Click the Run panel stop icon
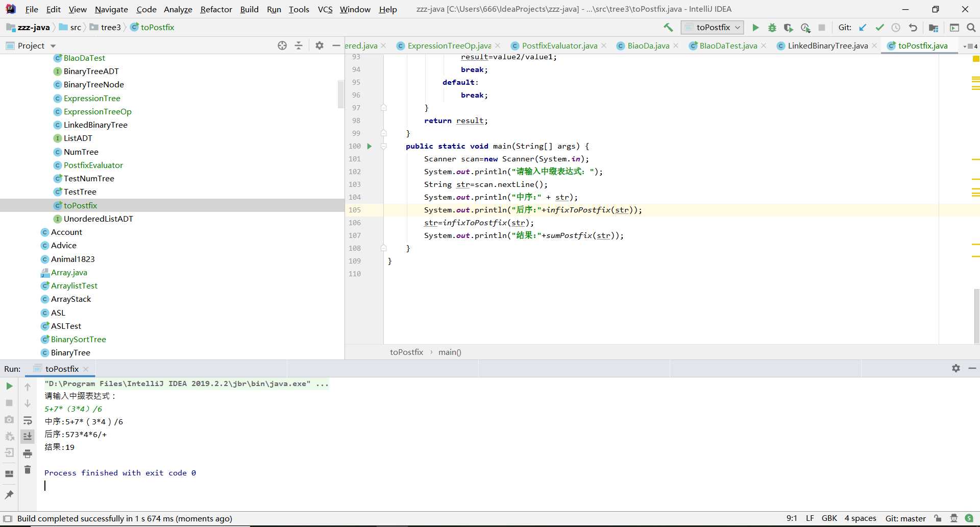This screenshot has width=980, height=527. 9,403
